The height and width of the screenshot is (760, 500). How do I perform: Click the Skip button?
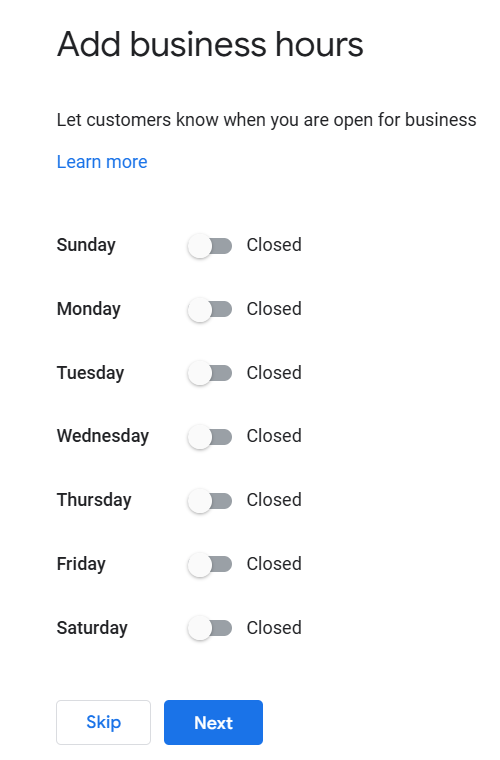click(103, 722)
